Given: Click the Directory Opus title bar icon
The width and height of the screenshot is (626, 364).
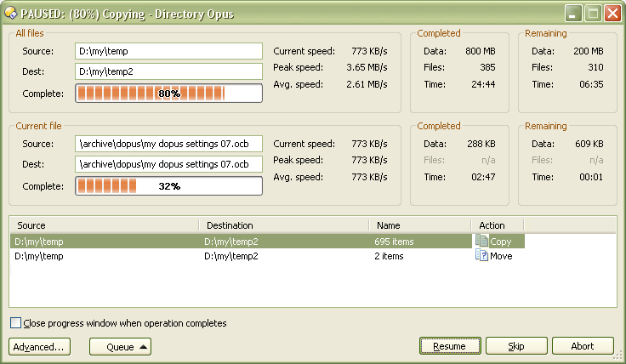Looking at the screenshot, I should pyautogui.click(x=11, y=13).
